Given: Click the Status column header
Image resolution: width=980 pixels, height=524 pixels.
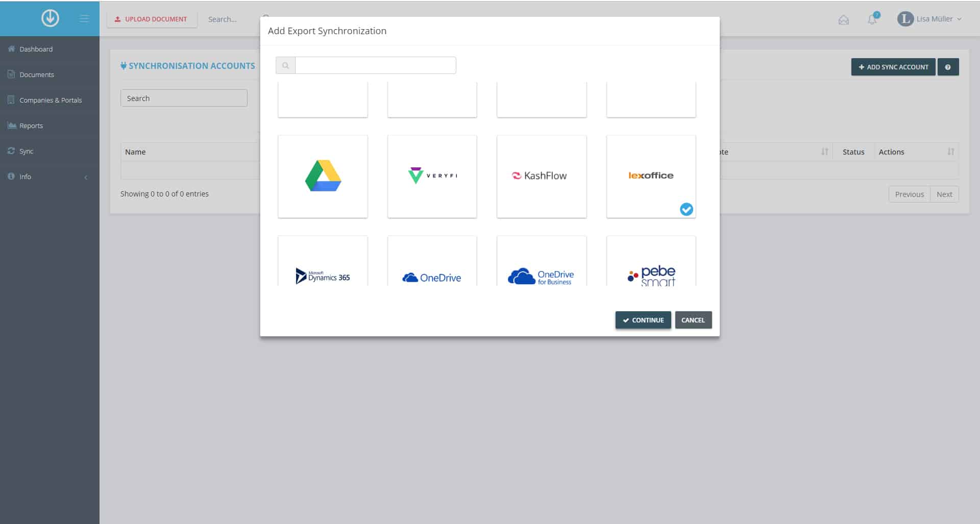Looking at the screenshot, I should point(853,152).
